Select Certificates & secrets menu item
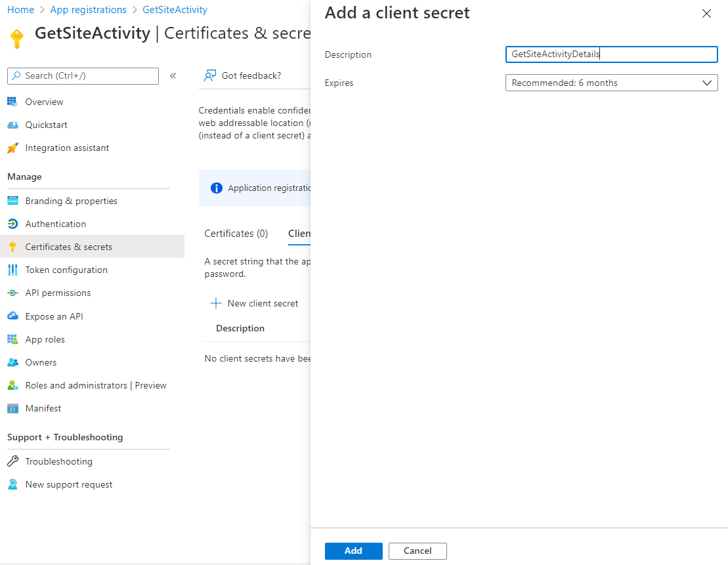The image size is (728, 565). tap(92, 247)
